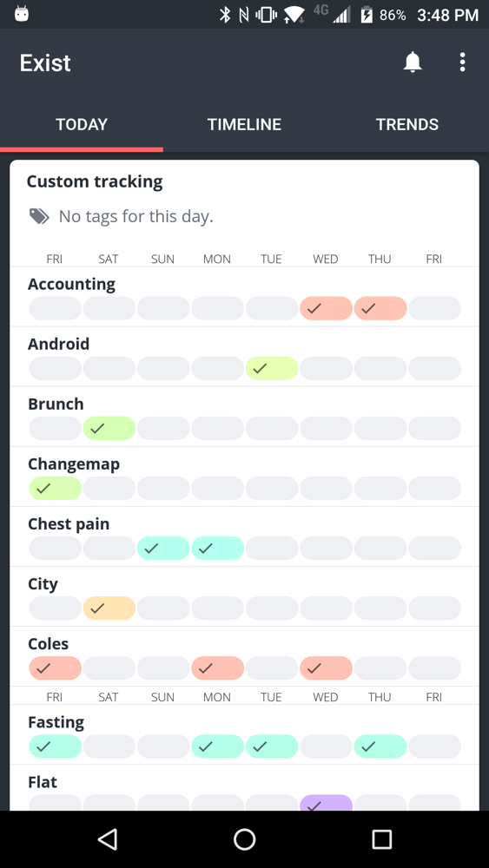Uncheck Brunch tag for Saturday
The image size is (489, 868).
(x=109, y=428)
